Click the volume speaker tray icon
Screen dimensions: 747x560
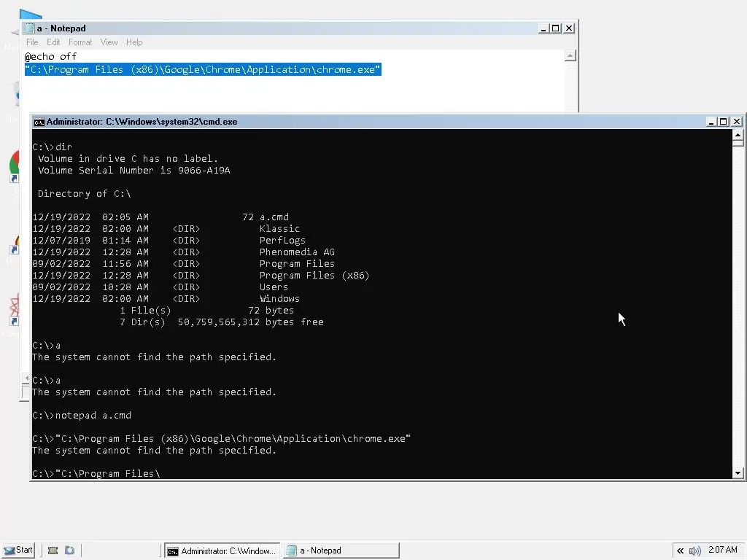point(694,551)
